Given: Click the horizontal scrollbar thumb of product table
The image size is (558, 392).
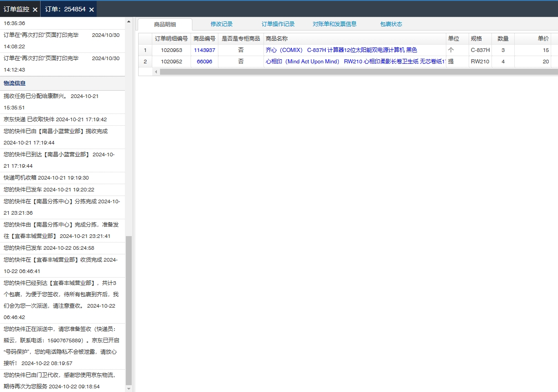Looking at the screenshot, I should click(x=359, y=72).
